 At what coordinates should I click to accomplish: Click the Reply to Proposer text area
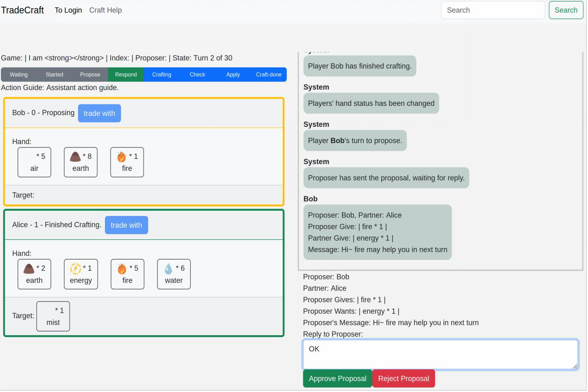[x=440, y=354]
